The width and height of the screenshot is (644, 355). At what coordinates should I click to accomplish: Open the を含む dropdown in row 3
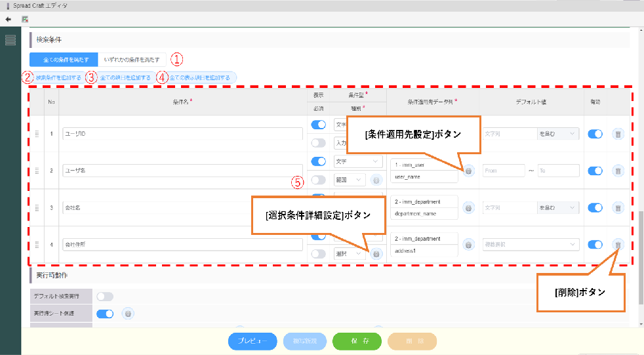pos(558,207)
